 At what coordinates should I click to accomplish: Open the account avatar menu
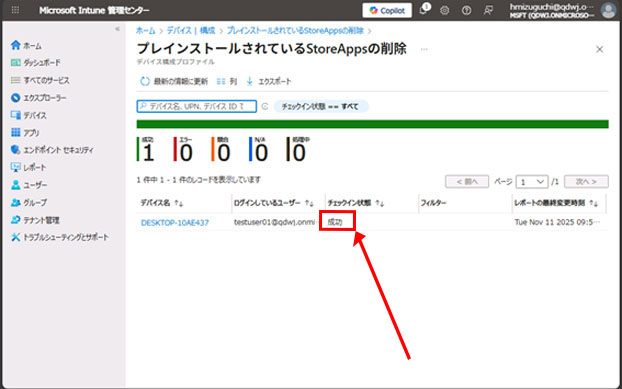[608, 10]
